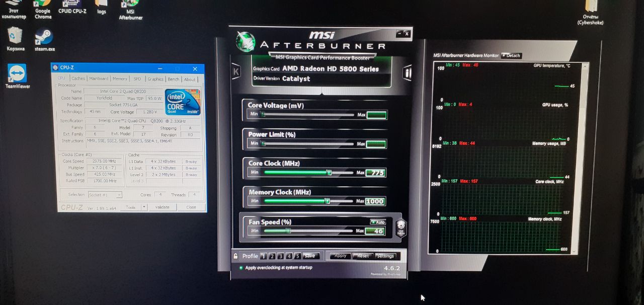
Task: Toggle the fan speed Auto button
Action: click(377, 222)
